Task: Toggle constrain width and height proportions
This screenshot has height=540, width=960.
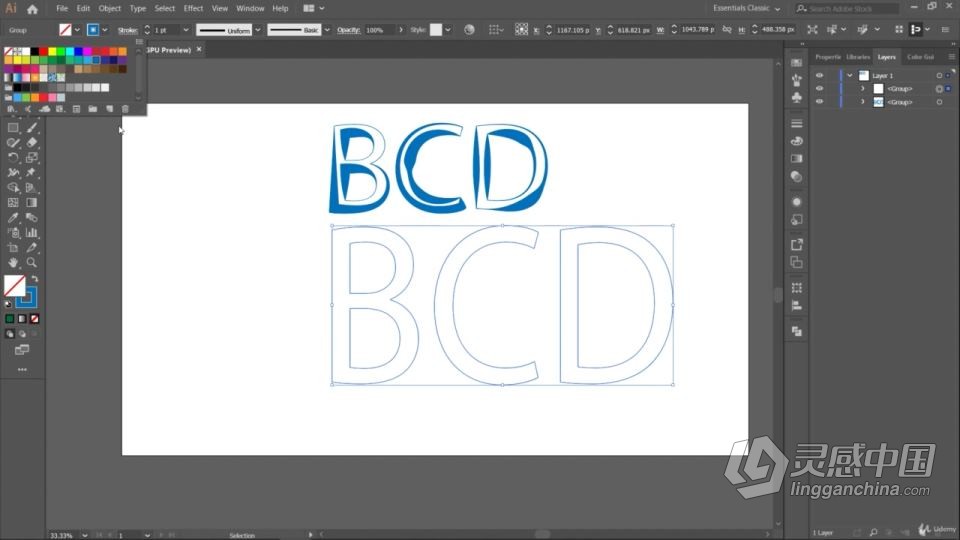Action: coord(727,29)
